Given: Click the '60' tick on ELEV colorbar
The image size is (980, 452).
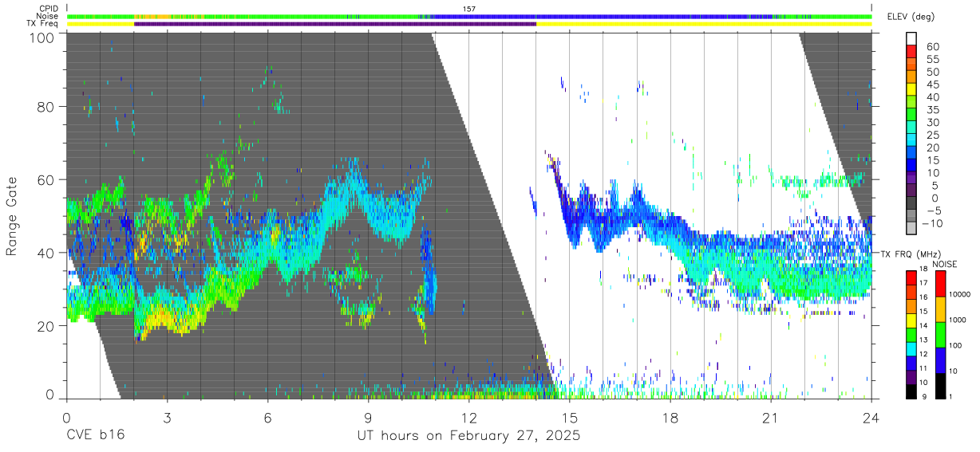Looking at the screenshot, I should (932, 46).
